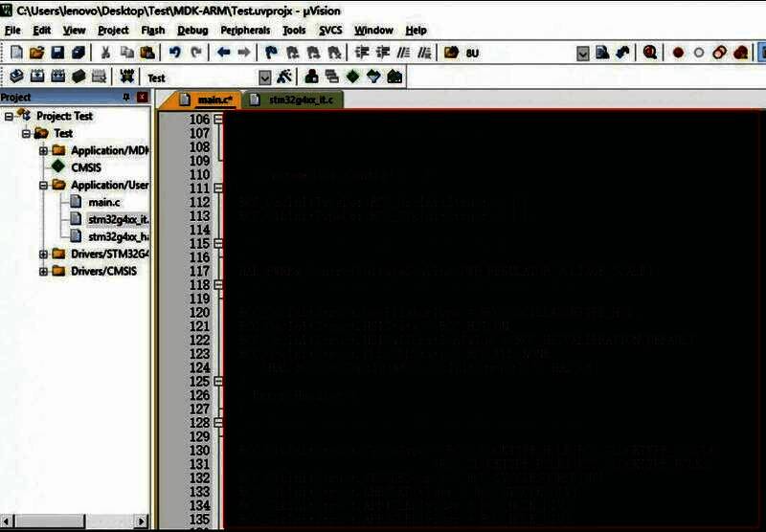Toggle Enable/Disable Breakpoint hollow circle icon
Image resolution: width=766 pixels, height=532 pixels.
[x=698, y=54]
